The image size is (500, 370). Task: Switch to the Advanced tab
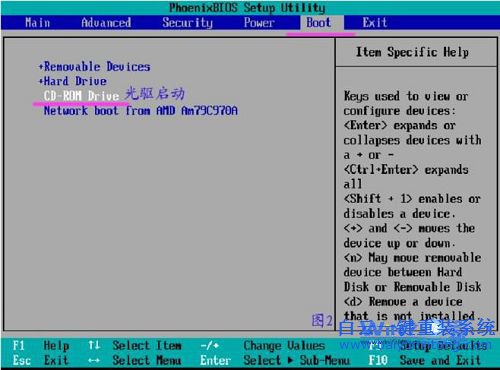tap(106, 23)
